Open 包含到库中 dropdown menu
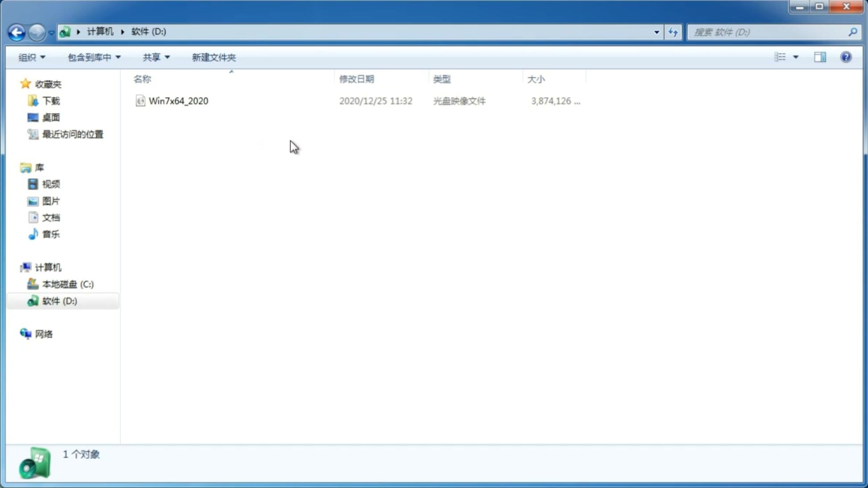 point(93,57)
